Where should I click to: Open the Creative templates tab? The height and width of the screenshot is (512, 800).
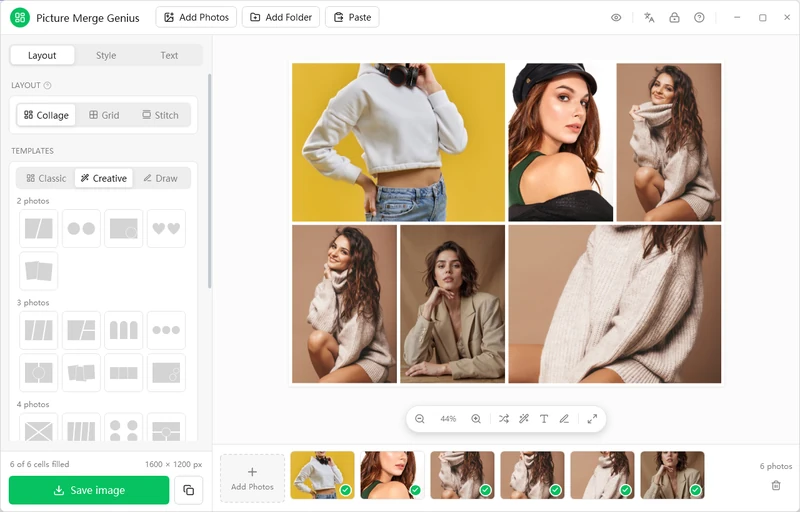click(x=104, y=178)
